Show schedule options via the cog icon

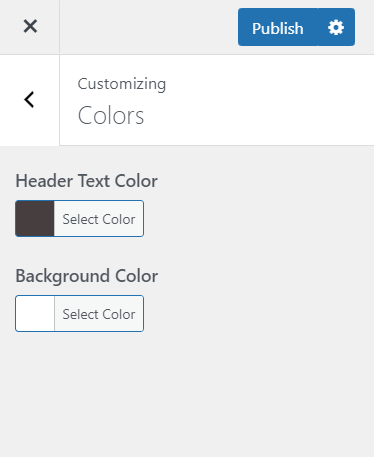tap(336, 27)
